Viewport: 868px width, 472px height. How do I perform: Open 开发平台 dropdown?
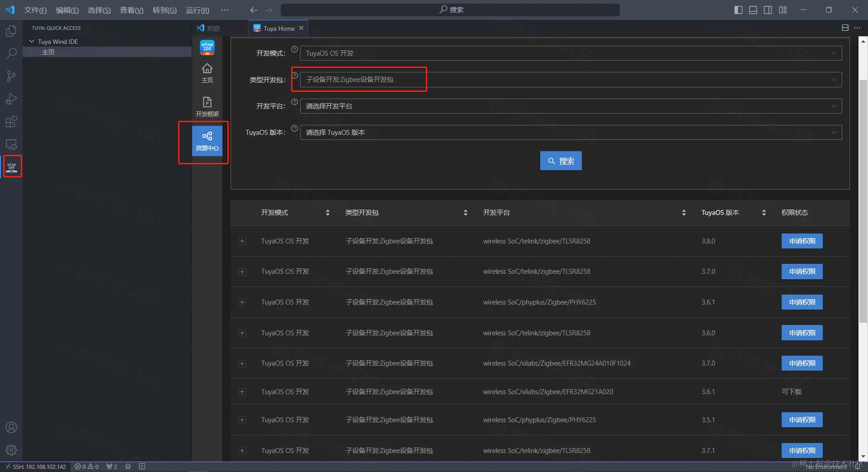tap(571, 106)
